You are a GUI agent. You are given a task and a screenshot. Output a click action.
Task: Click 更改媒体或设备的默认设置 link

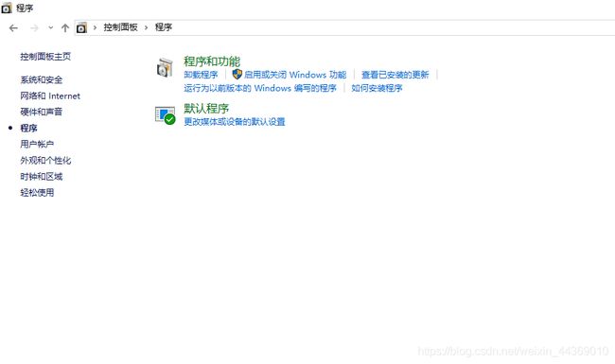point(235,122)
